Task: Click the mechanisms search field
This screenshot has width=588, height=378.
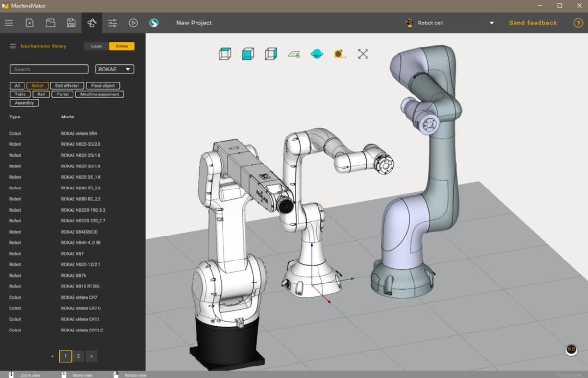Action: tap(49, 69)
